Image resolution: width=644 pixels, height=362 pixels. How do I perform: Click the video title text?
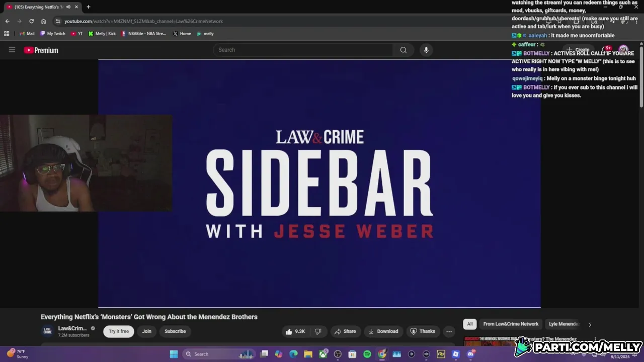149,317
